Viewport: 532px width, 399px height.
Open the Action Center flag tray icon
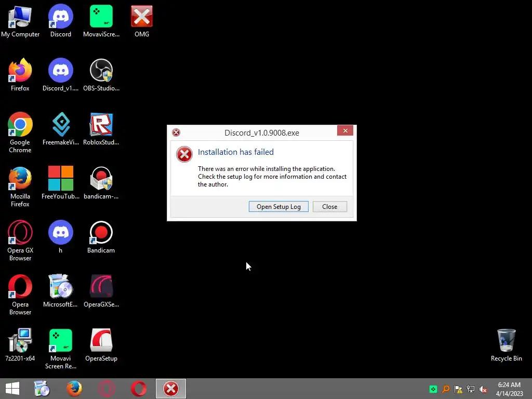click(458, 389)
